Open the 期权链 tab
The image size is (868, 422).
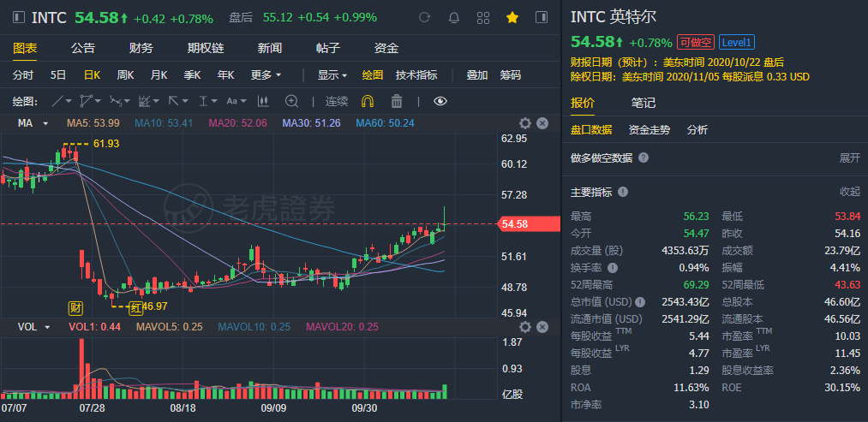point(206,48)
